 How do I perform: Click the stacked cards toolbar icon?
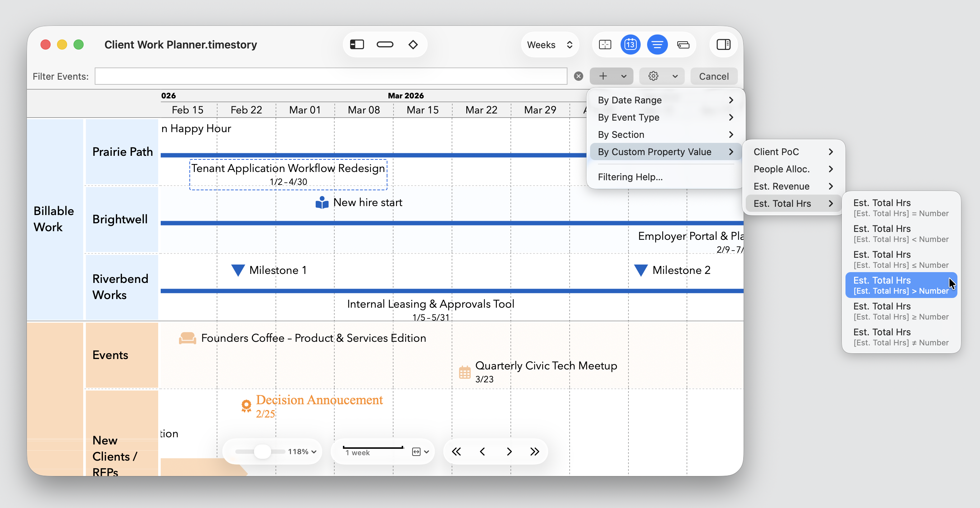pos(683,45)
